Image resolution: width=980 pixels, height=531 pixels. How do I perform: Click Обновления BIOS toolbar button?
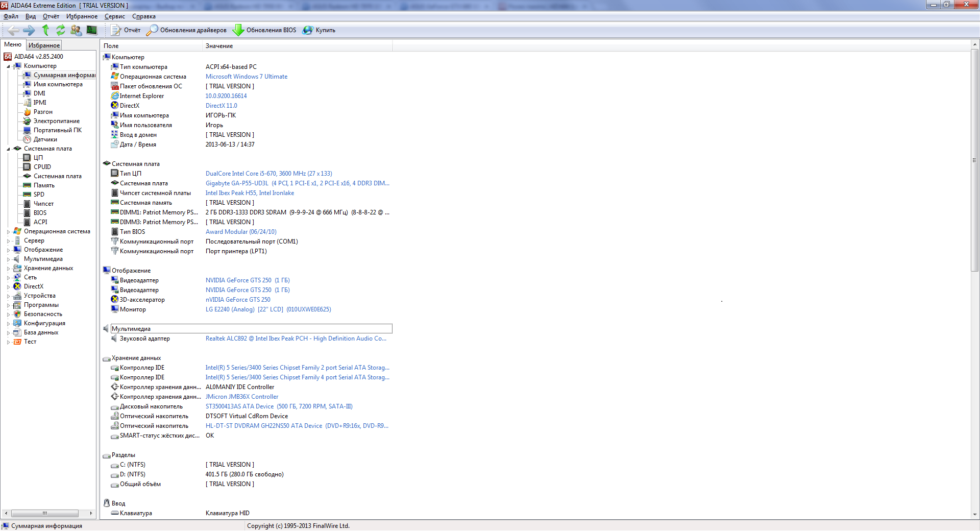(264, 30)
